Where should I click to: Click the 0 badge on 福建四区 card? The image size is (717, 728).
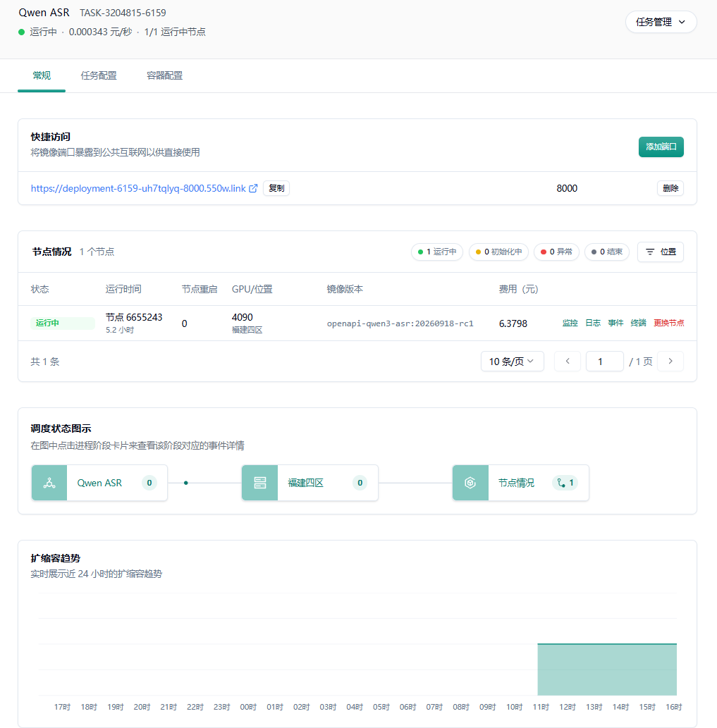(360, 483)
